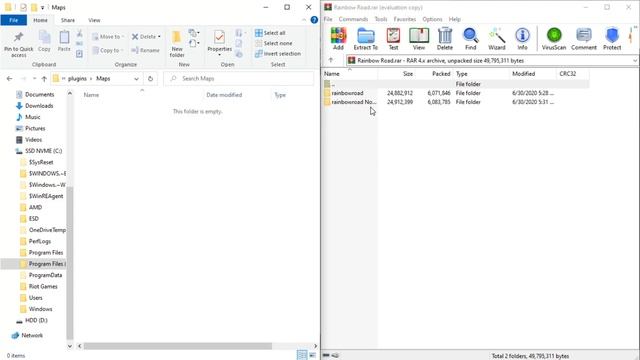This screenshot has width=640, height=360.
Task: Select HDD (D:) in the sidebar
Action: [36, 320]
